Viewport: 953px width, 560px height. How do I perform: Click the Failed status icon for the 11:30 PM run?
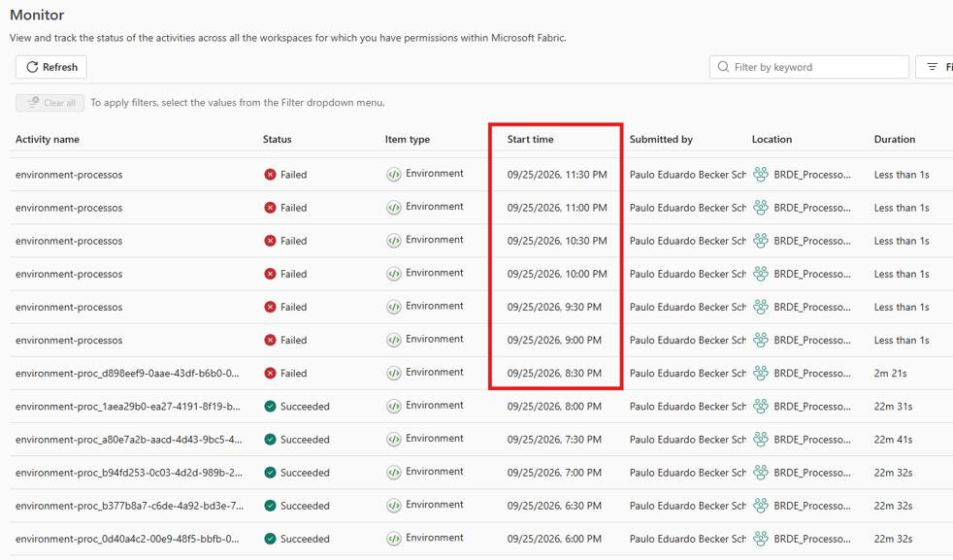tap(271, 175)
